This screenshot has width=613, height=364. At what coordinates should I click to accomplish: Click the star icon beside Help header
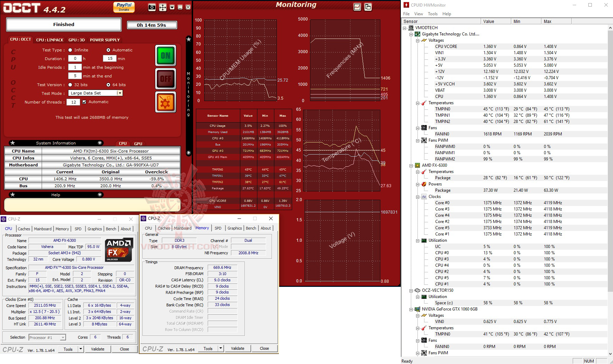click(13, 195)
